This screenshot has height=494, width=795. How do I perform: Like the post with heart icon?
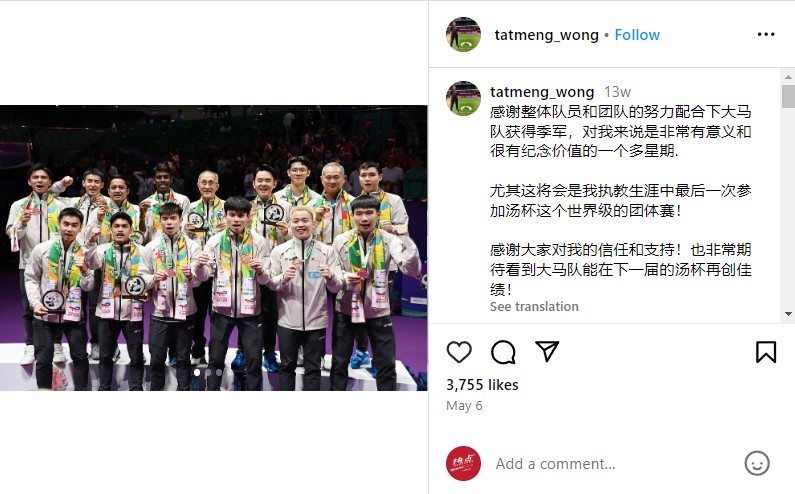pos(459,352)
